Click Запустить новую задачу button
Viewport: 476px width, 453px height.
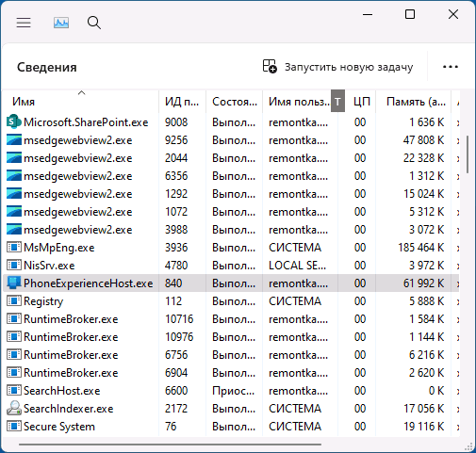[337, 67]
